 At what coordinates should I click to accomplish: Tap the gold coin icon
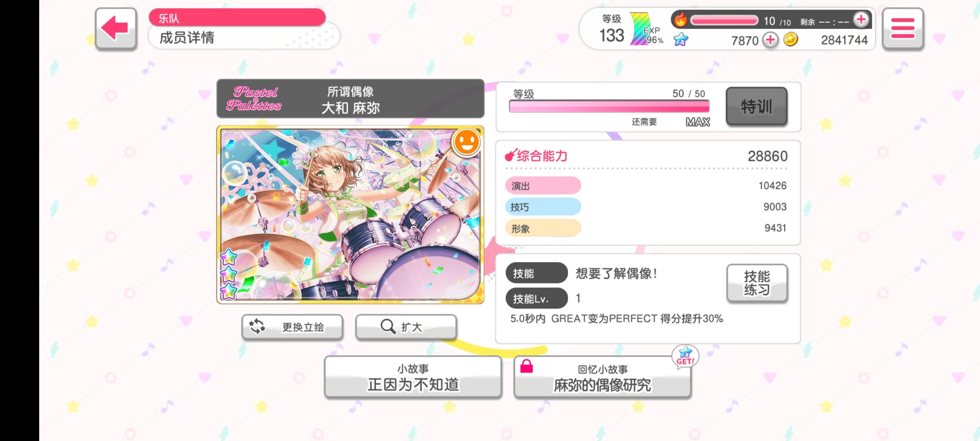791,40
